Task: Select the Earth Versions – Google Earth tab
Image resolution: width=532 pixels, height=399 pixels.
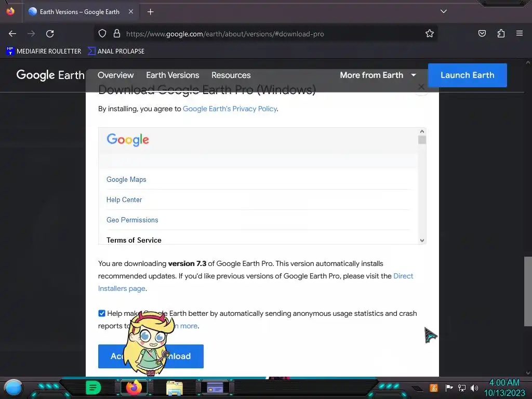Action: (79, 12)
